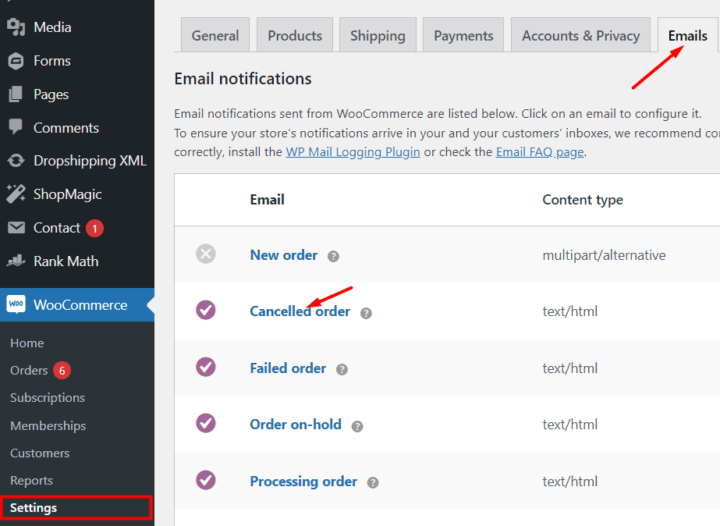
Task: Switch to the Shipping tab
Action: click(378, 35)
